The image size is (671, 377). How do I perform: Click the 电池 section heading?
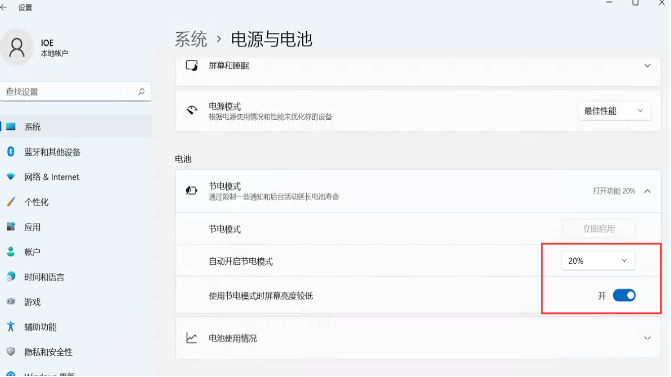click(x=183, y=159)
